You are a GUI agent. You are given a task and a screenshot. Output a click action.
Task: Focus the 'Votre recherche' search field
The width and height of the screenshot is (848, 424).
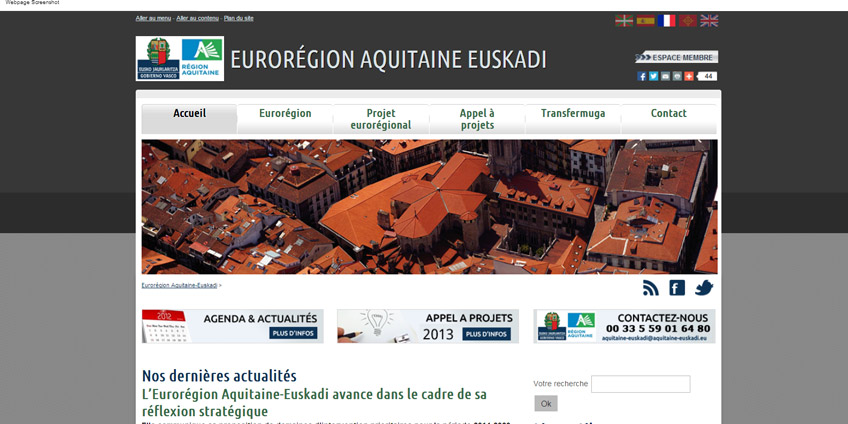(640, 384)
